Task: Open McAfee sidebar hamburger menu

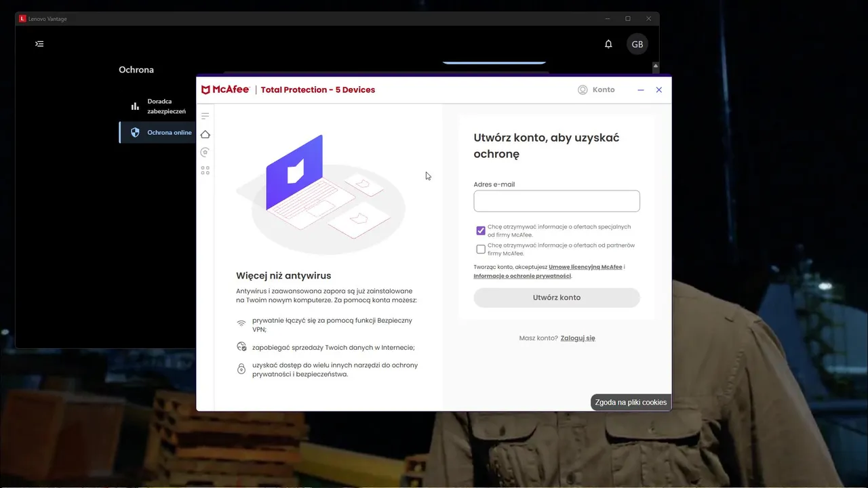Action: click(205, 116)
